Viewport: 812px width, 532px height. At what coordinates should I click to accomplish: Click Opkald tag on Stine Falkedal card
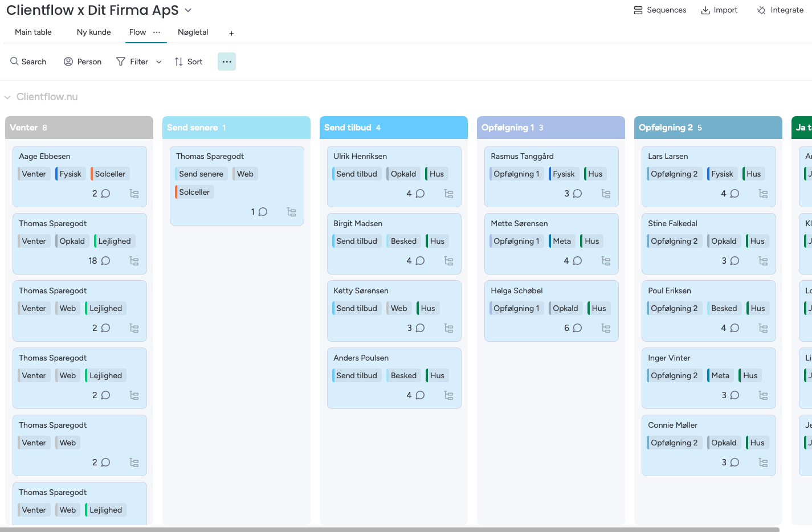tap(724, 241)
